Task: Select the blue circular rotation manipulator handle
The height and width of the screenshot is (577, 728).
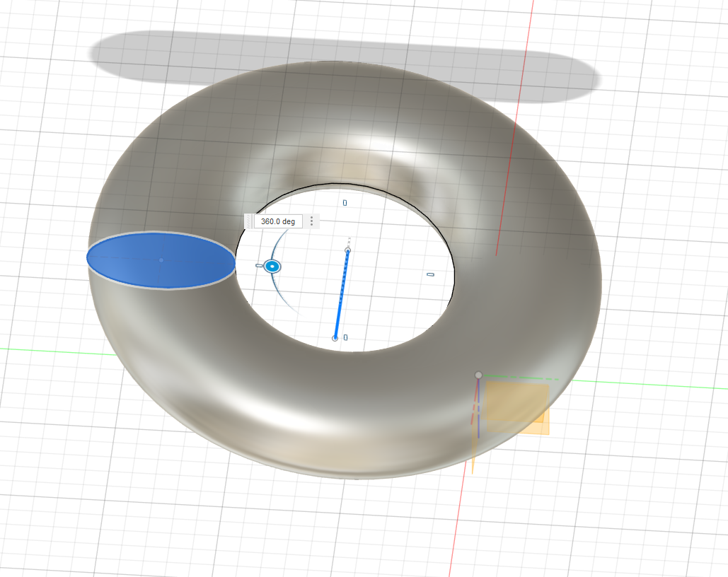Action: 272,266
